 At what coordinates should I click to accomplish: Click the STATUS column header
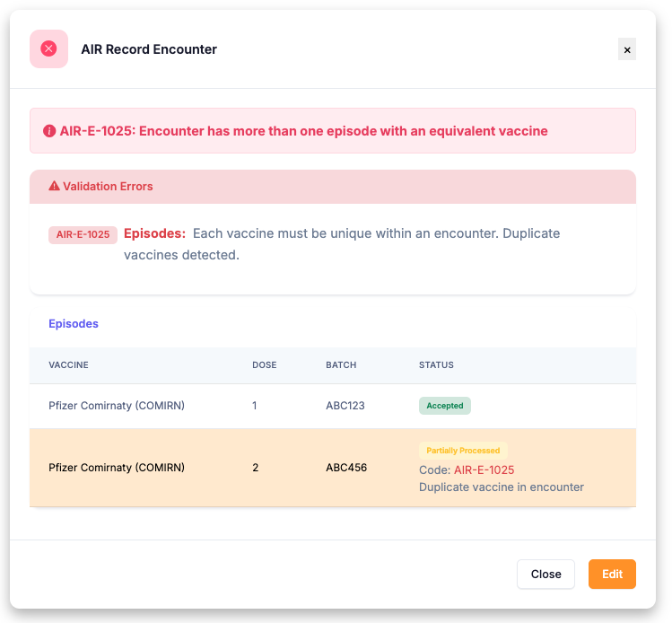tap(436, 364)
